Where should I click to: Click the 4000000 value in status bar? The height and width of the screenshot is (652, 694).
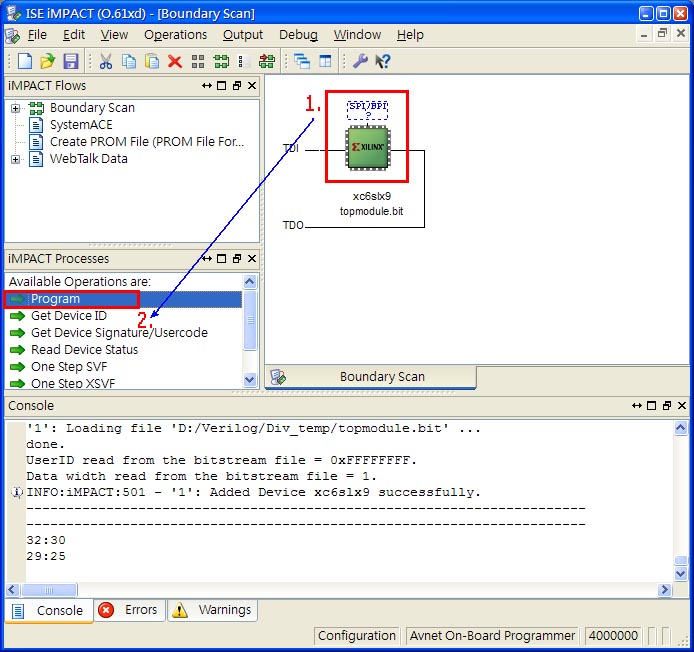(613, 636)
